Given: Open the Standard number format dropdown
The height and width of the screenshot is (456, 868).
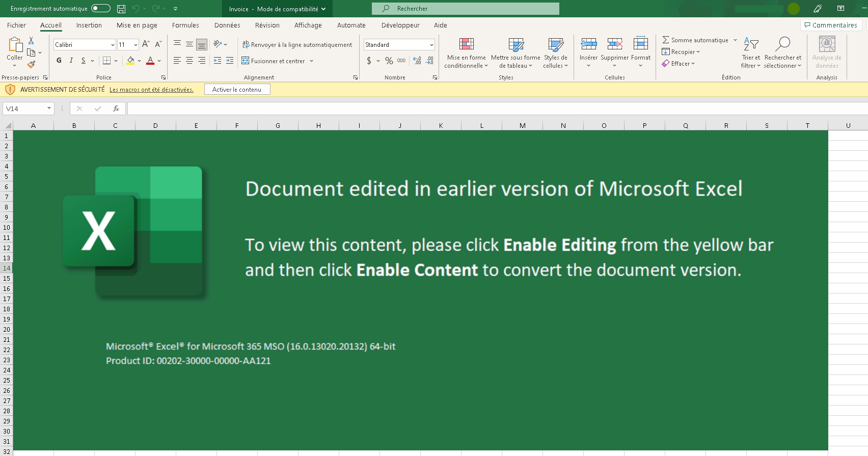Looking at the screenshot, I should point(431,45).
